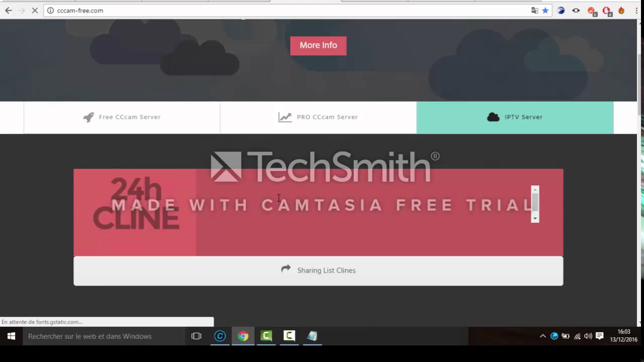Click the chart icon on the PRO tab
The width and height of the screenshot is (644, 362).
point(285,117)
